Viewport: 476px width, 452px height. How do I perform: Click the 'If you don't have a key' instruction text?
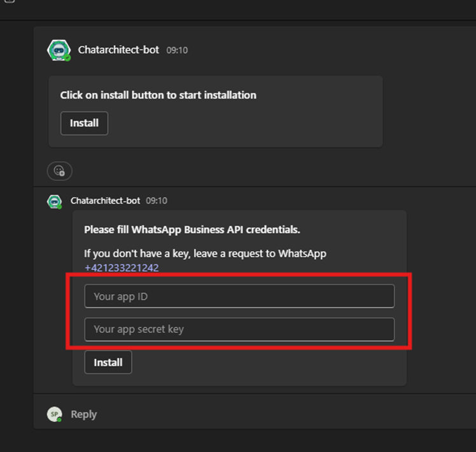tap(205, 253)
